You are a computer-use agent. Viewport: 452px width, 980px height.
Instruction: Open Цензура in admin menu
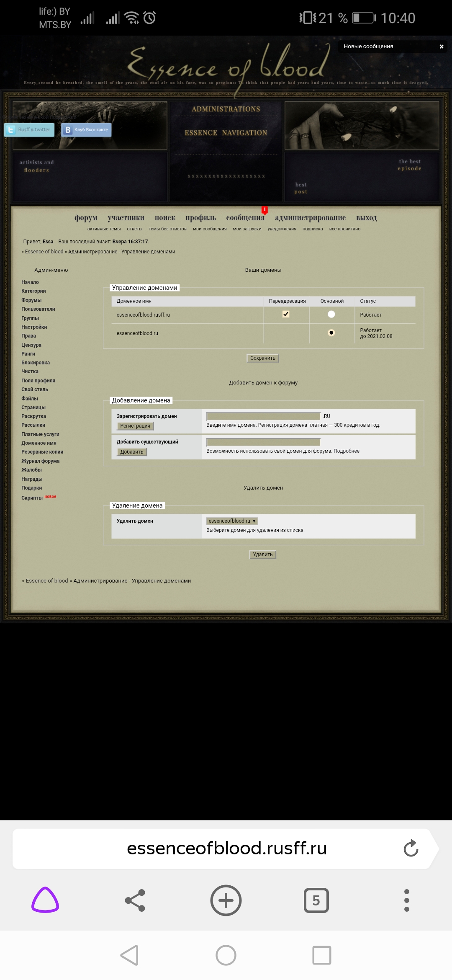(31, 345)
